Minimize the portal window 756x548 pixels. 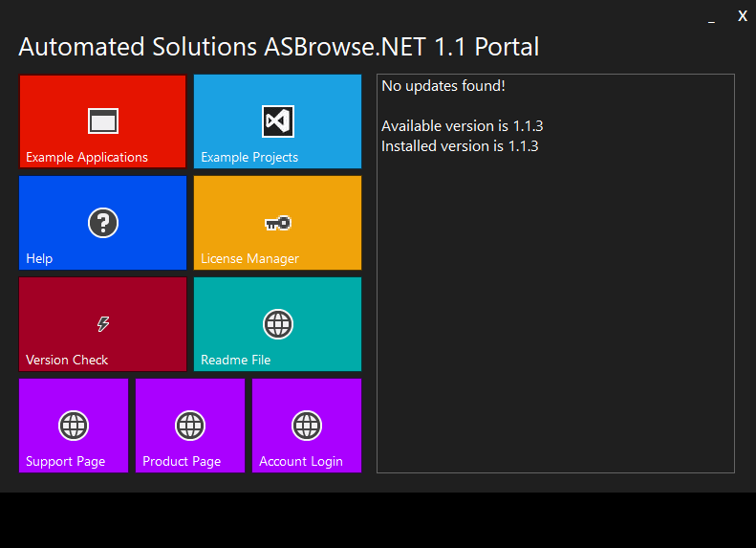711,17
